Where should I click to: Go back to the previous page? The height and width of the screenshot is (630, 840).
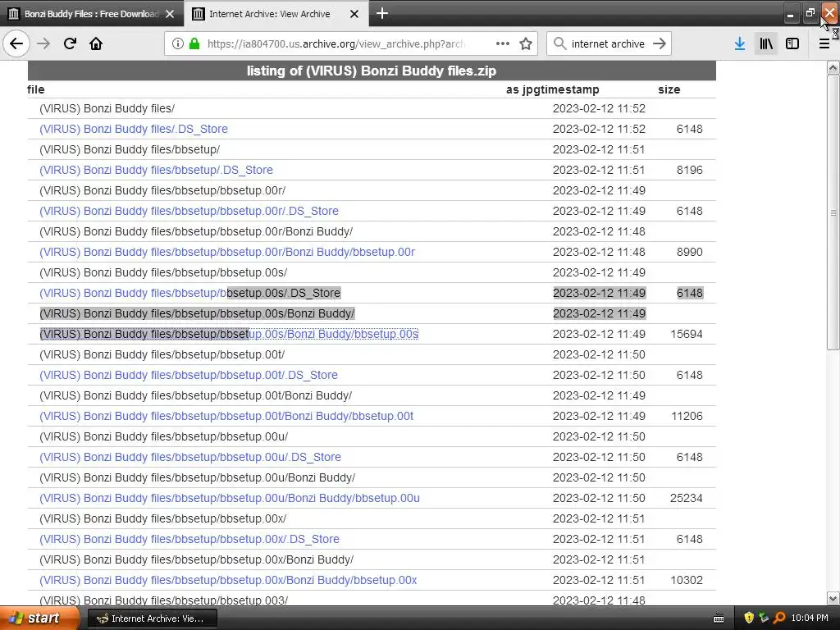pyautogui.click(x=16, y=43)
